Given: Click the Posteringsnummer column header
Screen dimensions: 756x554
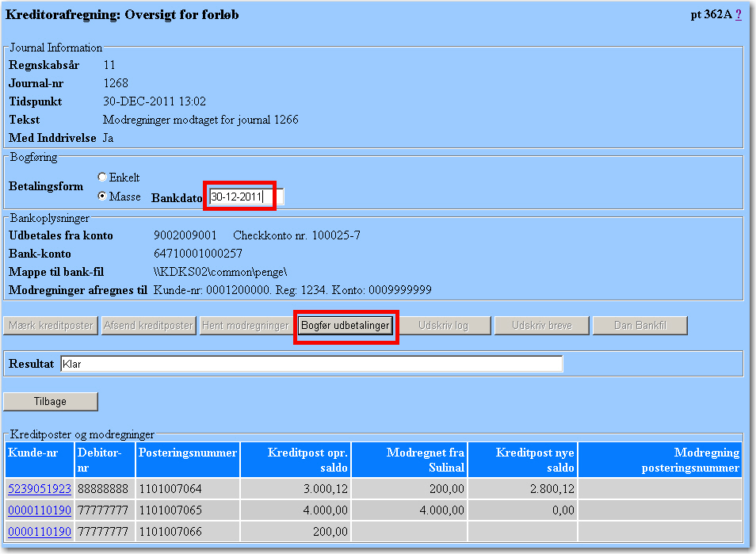Looking at the screenshot, I should (188, 460).
